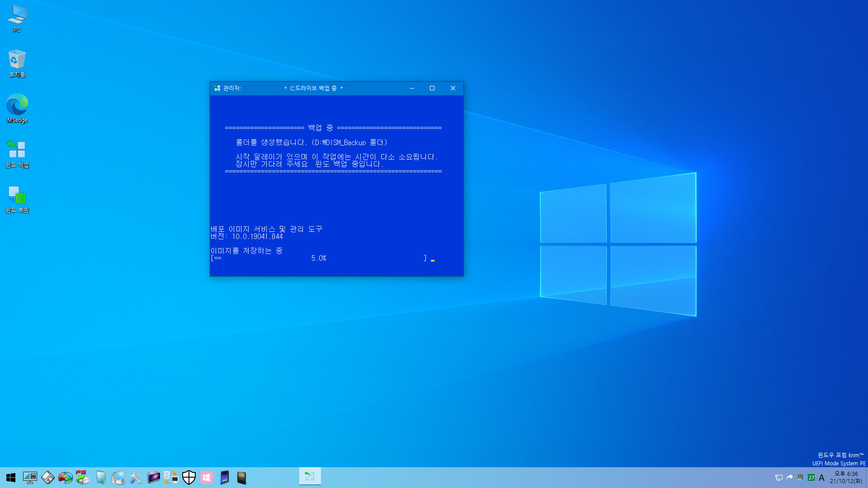Click the version text 10.0.19041.844
868x488 pixels.
click(257, 236)
